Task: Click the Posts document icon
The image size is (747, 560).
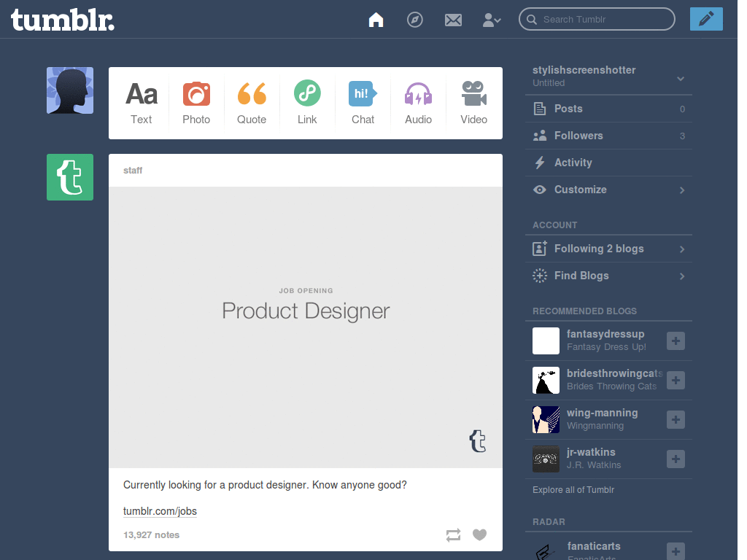Action: tap(539, 109)
